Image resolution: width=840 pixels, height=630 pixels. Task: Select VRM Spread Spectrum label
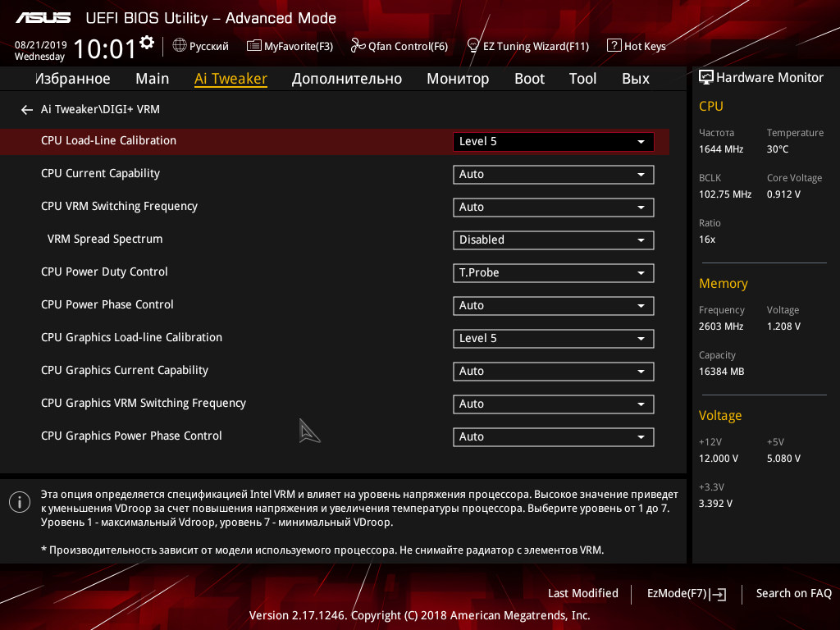104,239
